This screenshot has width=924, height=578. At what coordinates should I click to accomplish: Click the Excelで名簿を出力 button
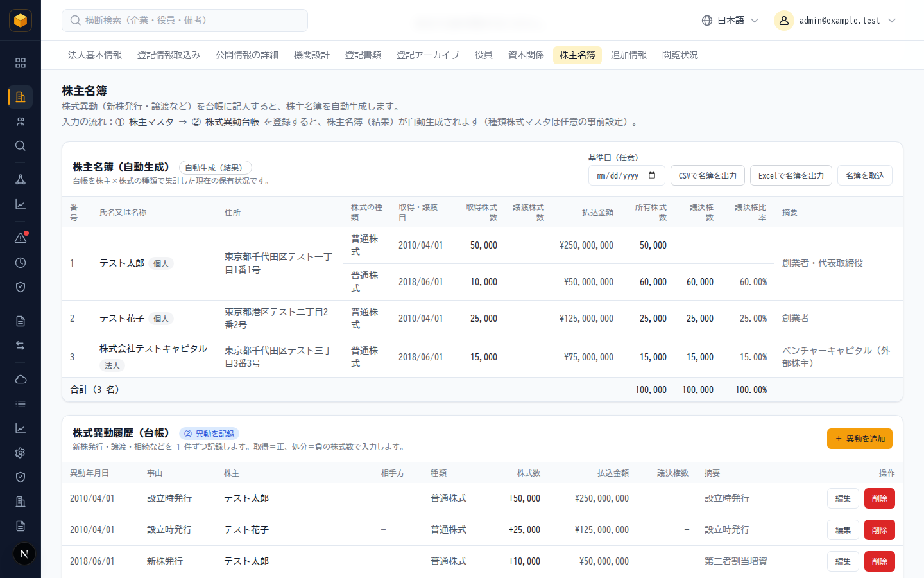[x=791, y=175]
